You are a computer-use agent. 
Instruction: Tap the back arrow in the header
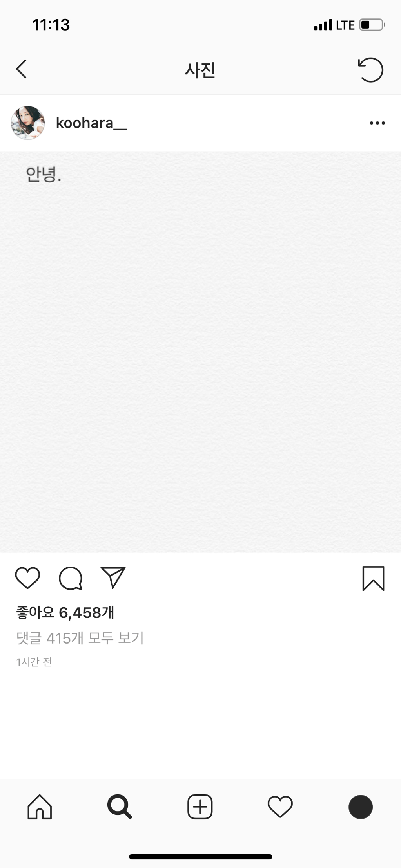(x=22, y=69)
